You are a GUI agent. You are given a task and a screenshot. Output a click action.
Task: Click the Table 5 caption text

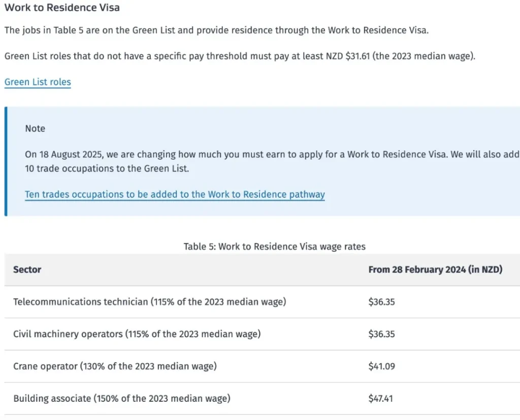(x=274, y=247)
